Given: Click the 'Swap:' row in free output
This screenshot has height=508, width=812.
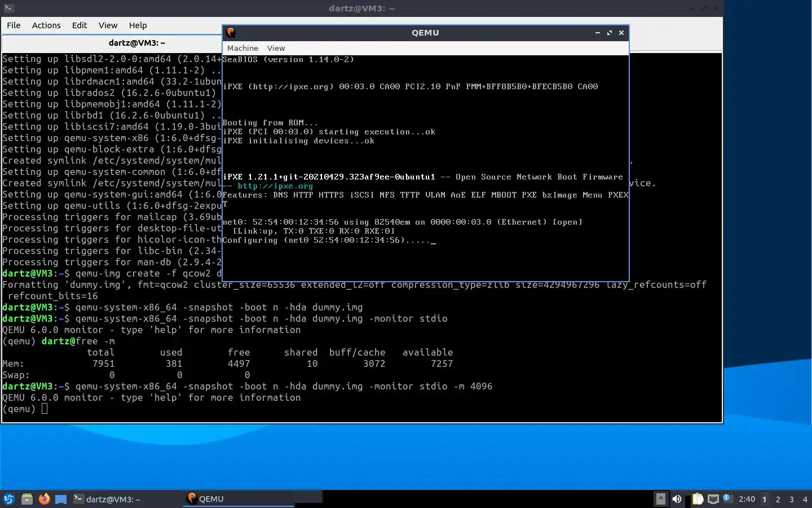Looking at the screenshot, I should [126, 375].
